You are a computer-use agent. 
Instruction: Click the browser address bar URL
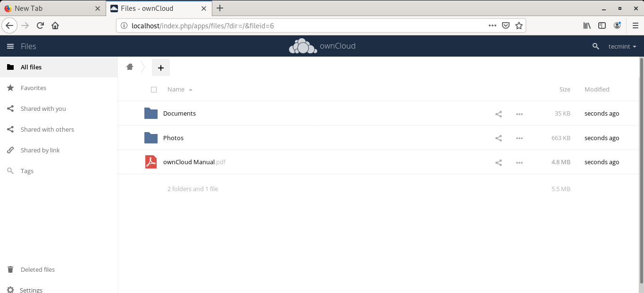point(203,25)
